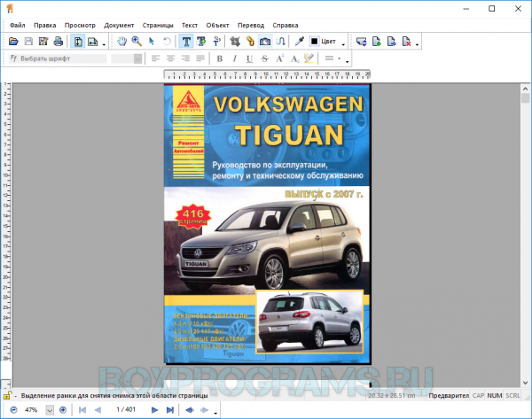This screenshot has width=532, height=419.
Task: Open the Документ menu
Action: coord(119,25)
